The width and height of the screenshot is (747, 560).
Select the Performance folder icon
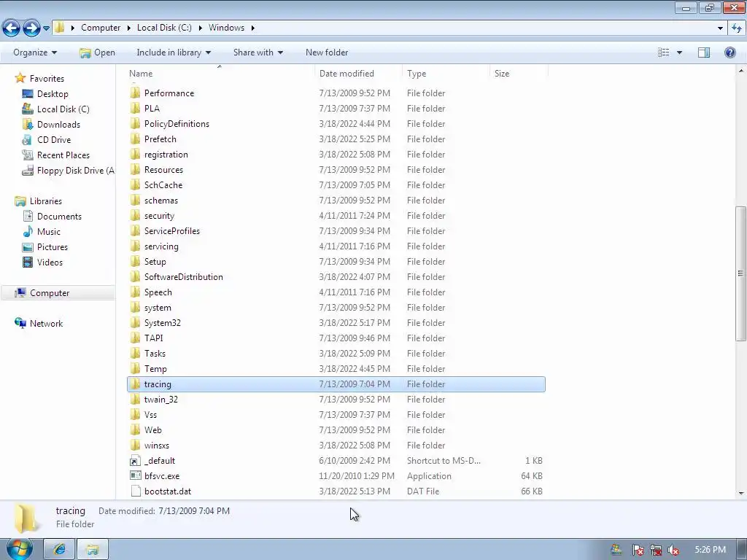tap(135, 93)
